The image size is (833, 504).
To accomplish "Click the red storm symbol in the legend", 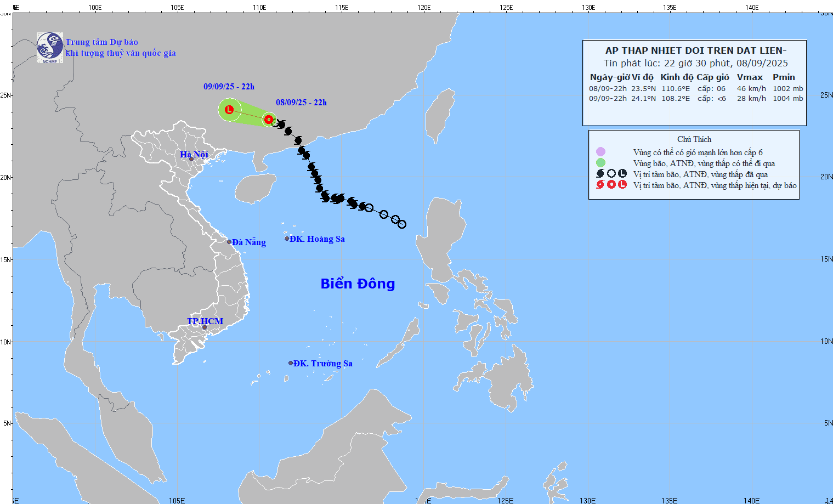I will pos(600,185).
